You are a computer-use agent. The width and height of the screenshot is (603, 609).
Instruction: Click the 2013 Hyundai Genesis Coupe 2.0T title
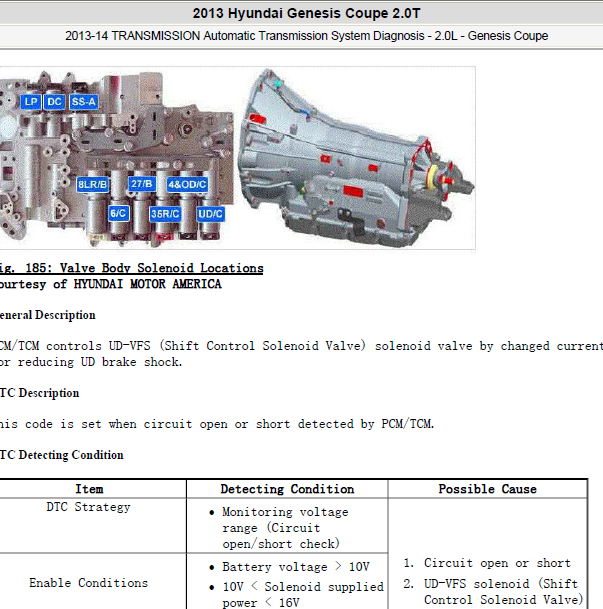306,13
